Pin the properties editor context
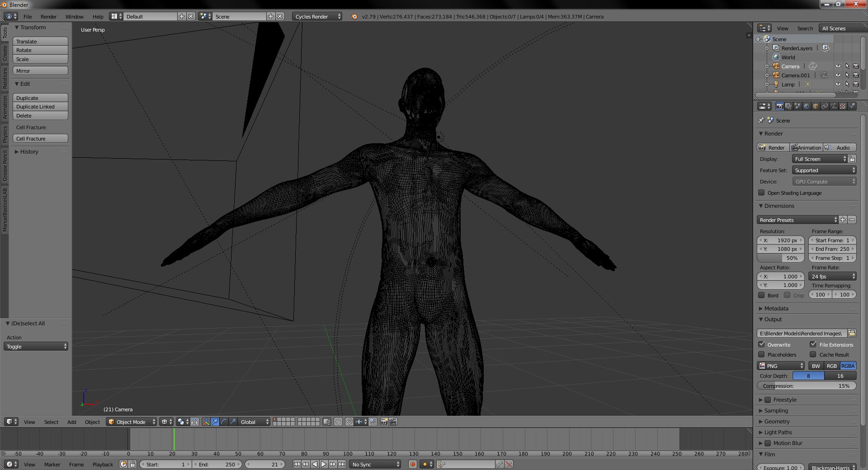 coord(761,120)
